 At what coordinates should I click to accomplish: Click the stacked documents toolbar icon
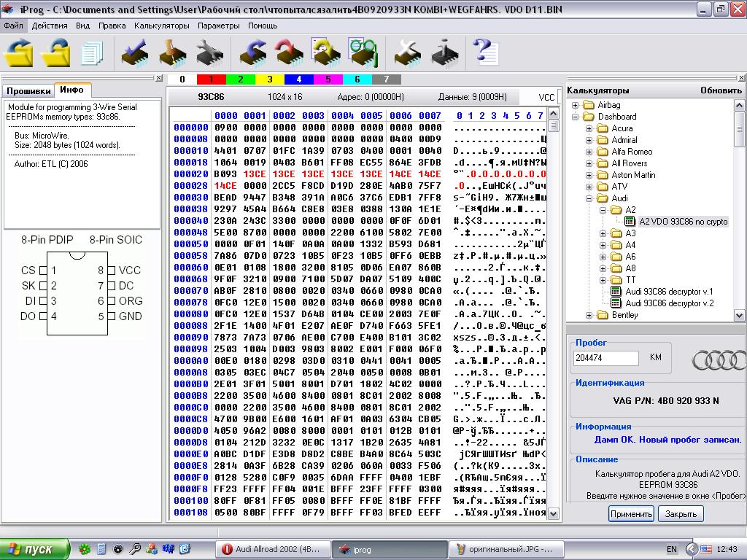(x=93, y=52)
